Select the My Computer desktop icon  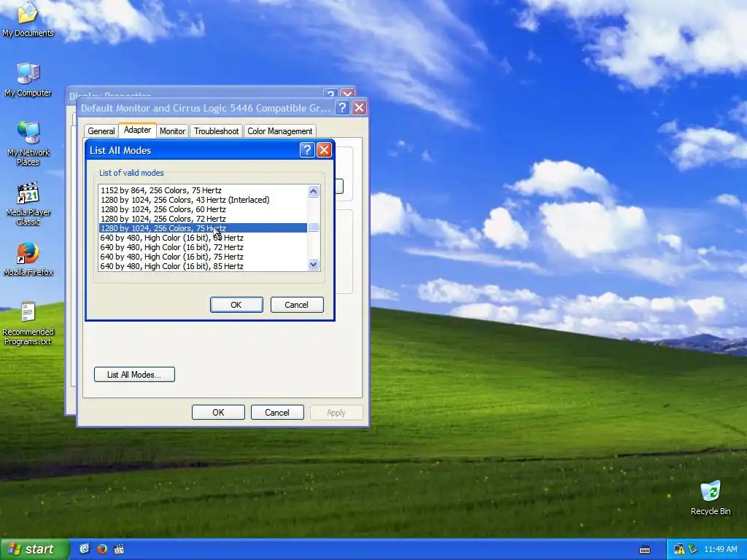coord(28,80)
